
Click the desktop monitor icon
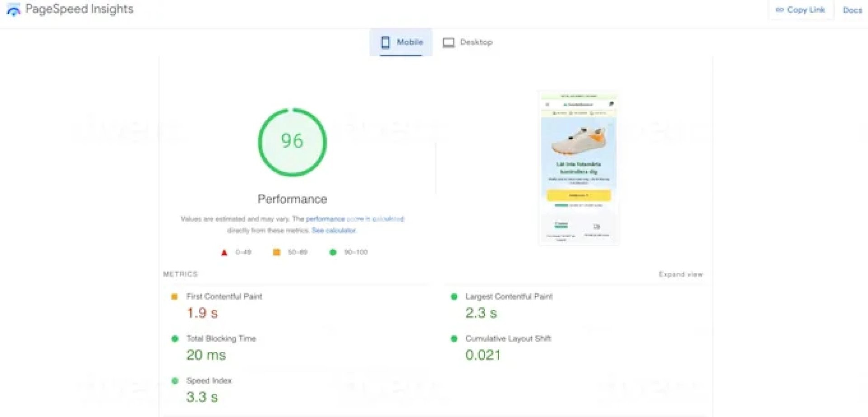point(448,42)
